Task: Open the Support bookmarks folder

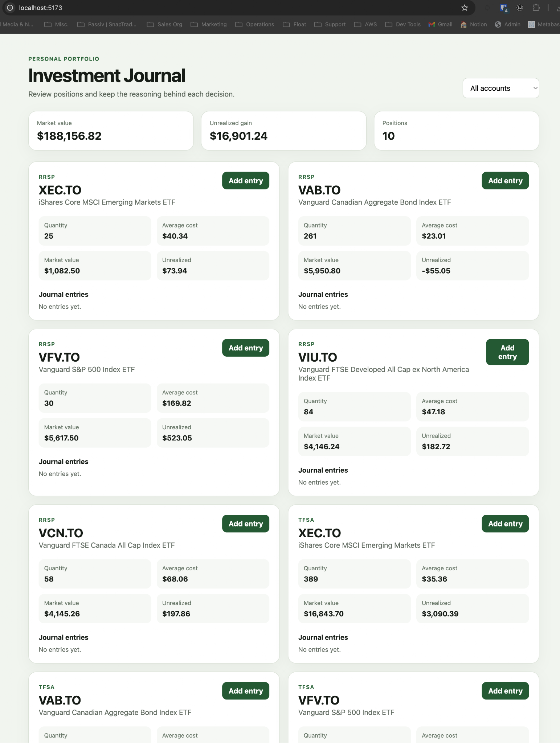Action: [330, 24]
